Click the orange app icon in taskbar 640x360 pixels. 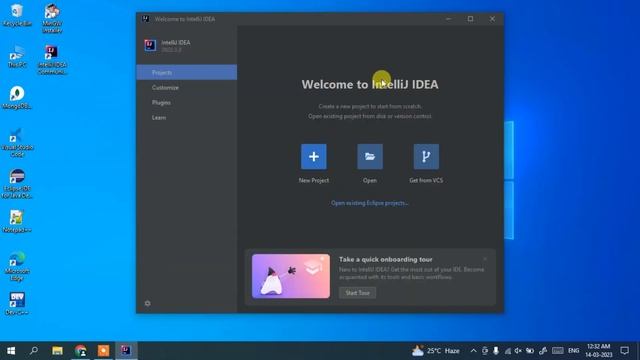tap(103, 351)
